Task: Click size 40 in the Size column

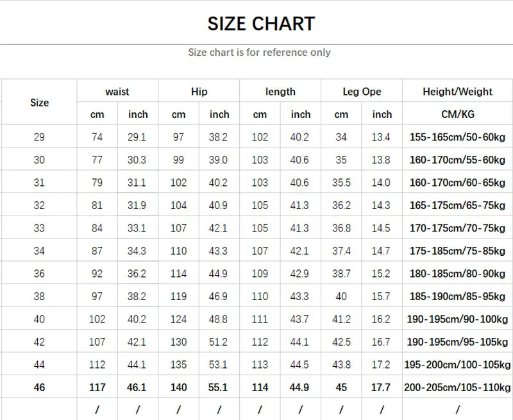Action: 39,319
